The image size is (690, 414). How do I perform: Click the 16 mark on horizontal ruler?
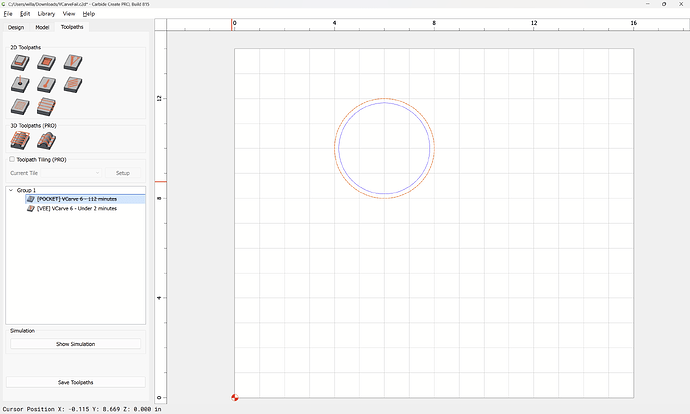[634, 23]
